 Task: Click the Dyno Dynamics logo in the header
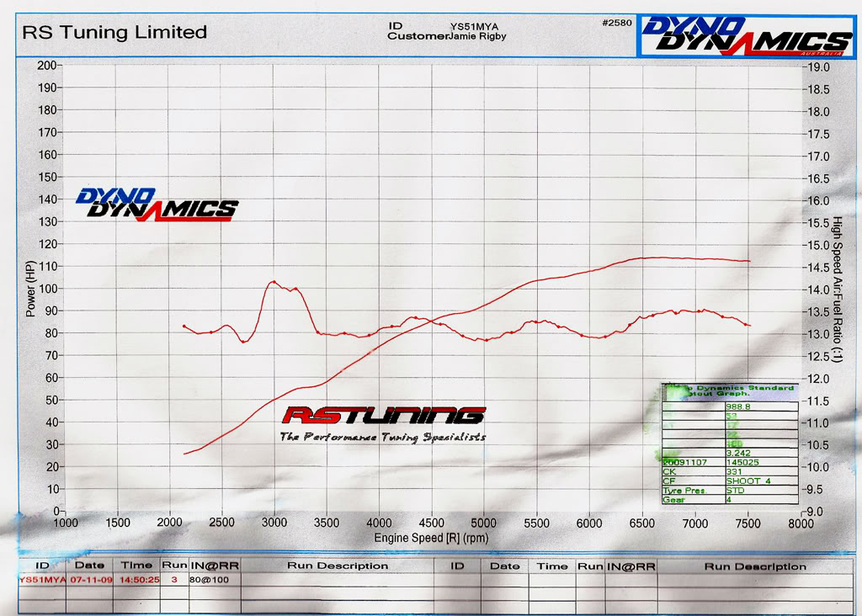(x=746, y=36)
